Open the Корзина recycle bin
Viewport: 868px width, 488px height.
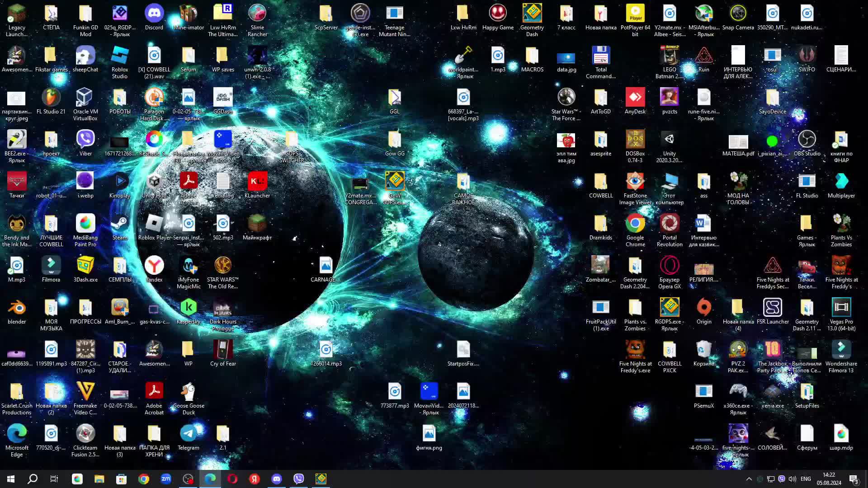click(703, 350)
